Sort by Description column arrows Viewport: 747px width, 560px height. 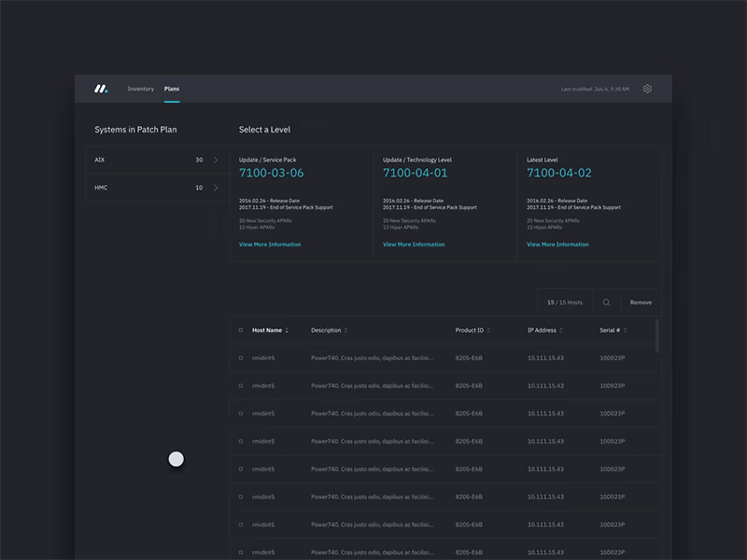(x=345, y=330)
